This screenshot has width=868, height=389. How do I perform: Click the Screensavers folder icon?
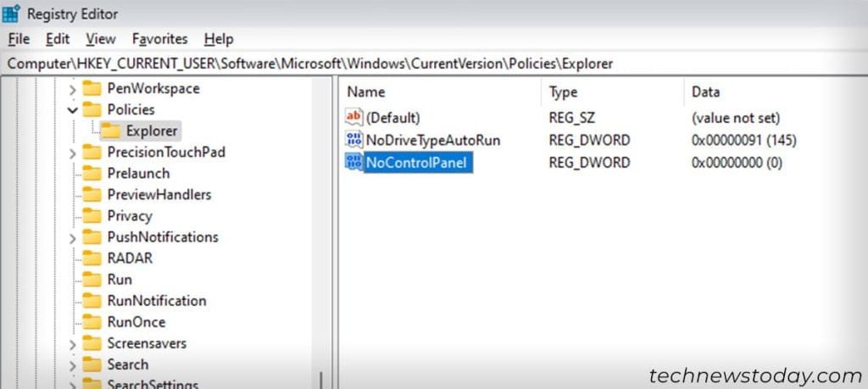click(x=92, y=343)
